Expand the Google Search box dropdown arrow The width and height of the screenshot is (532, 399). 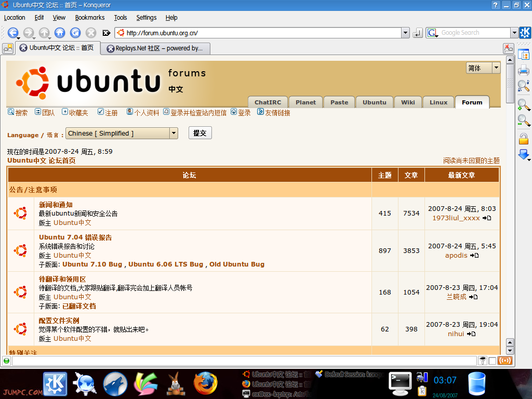(x=514, y=33)
